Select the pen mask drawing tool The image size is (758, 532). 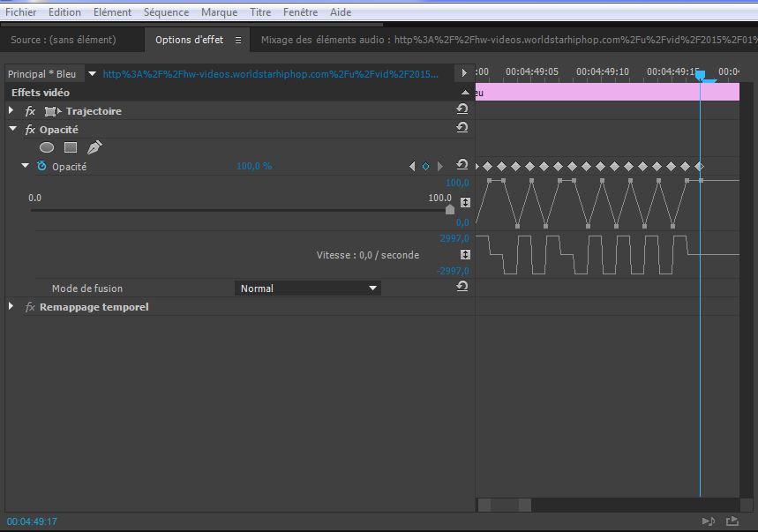point(94,147)
